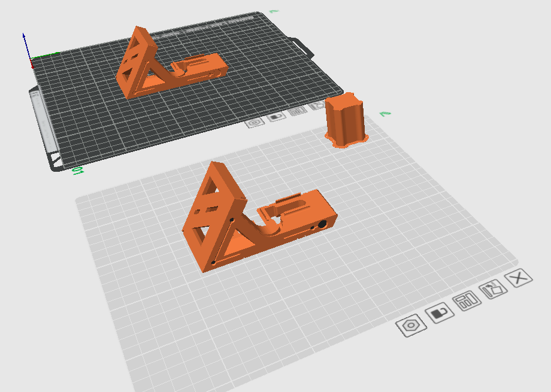This screenshot has height=392, width=551.
Task: Arrange objects icon on the dark plate
Action: pyautogui.click(x=298, y=111)
